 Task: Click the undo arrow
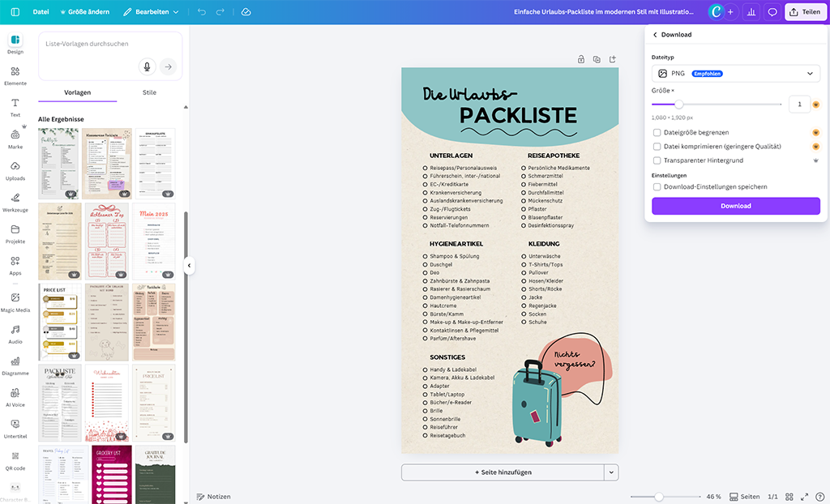202,11
